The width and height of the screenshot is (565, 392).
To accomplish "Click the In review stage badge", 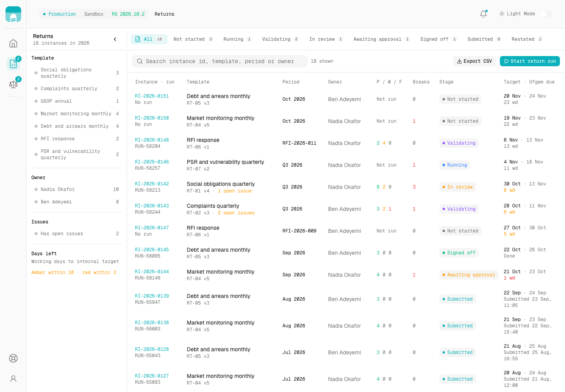I will [x=457, y=187].
